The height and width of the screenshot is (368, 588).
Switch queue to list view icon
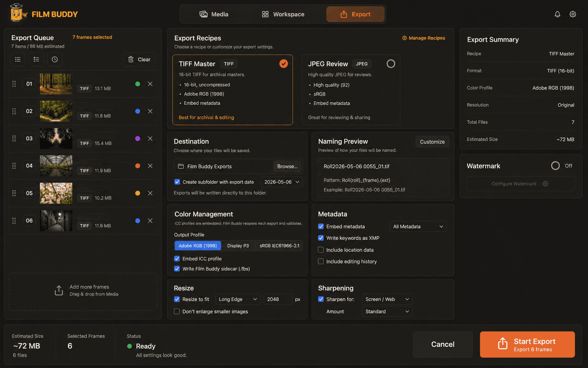click(x=18, y=59)
